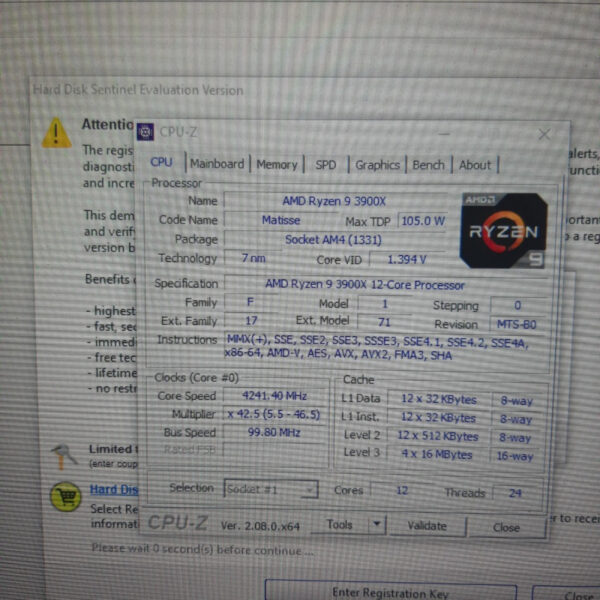Open the Hard Disk link beside cart
Image resolution: width=600 pixels, height=600 pixels.
click(x=114, y=489)
